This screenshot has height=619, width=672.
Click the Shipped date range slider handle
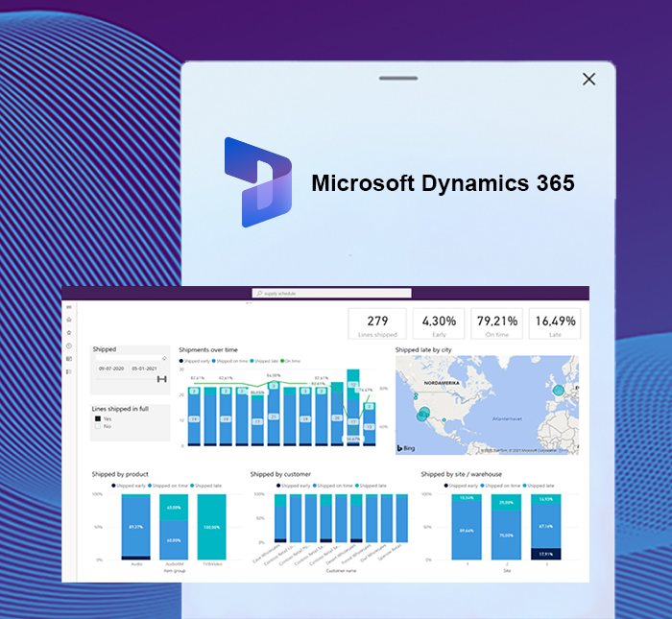click(161, 379)
